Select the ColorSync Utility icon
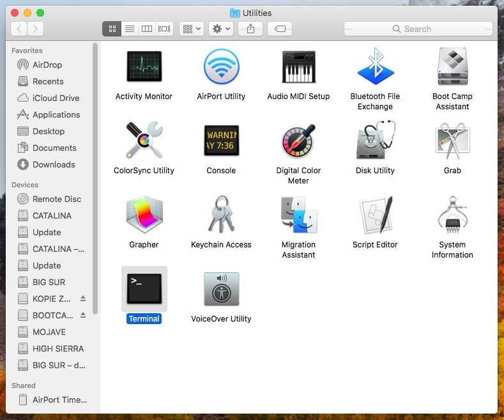The height and width of the screenshot is (420, 504). 144,140
